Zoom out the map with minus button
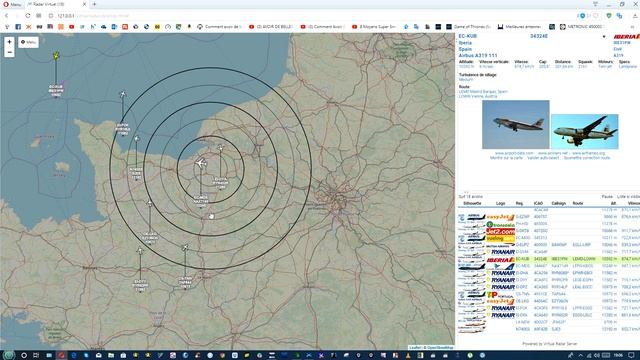 (9, 52)
